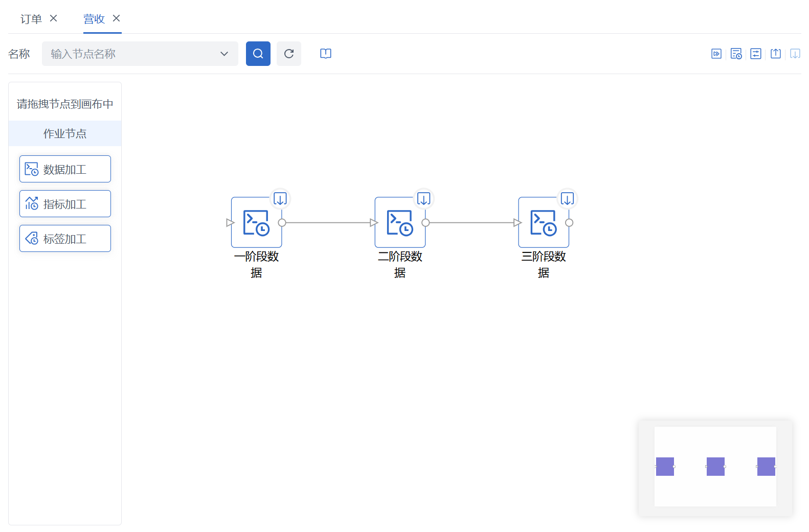Click the fast-forward run icon in toolbar

click(x=716, y=54)
